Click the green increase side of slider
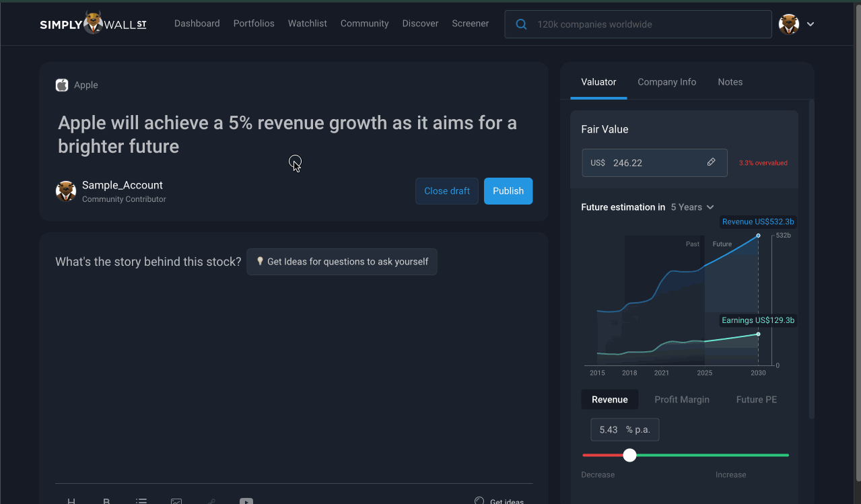The image size is (861, 504). 712,456
